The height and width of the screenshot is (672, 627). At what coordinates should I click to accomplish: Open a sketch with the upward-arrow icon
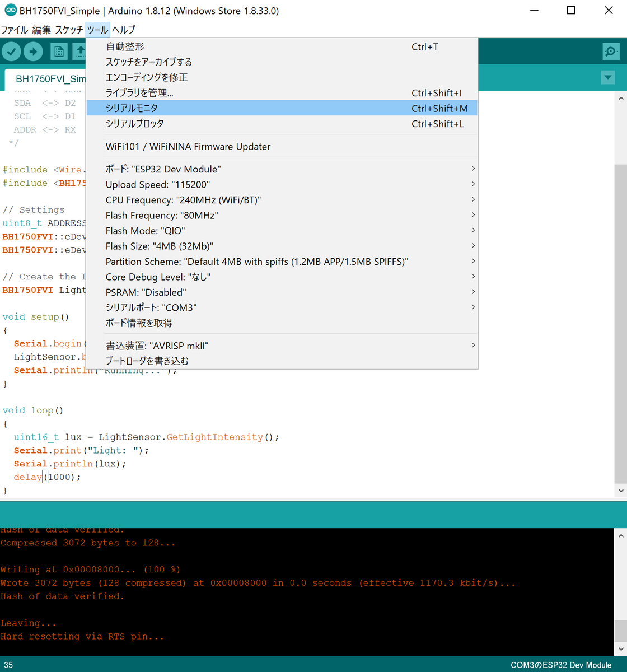click(x=79, y=51)
